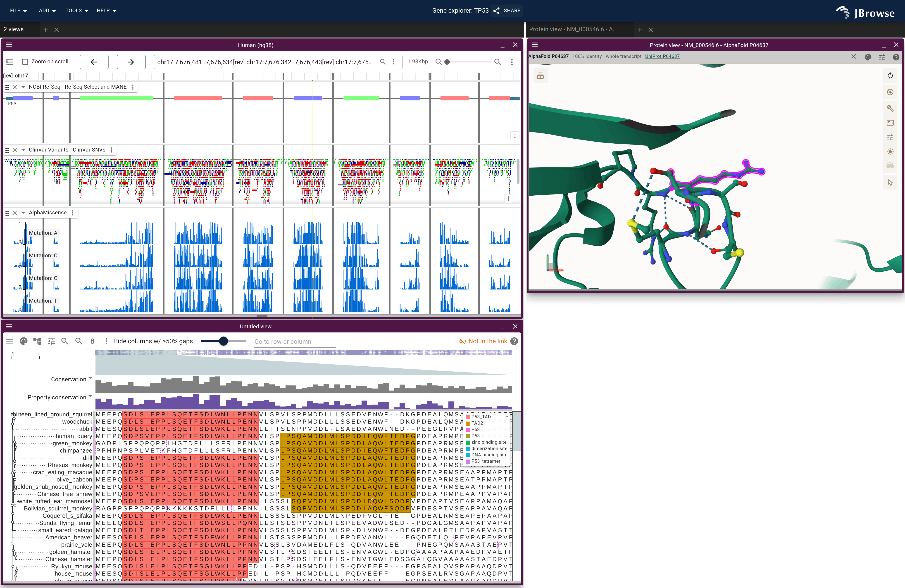Open the Untitled view hamburger menu
This screenshot has width=905, height=588.
click(x=9, y=326)
